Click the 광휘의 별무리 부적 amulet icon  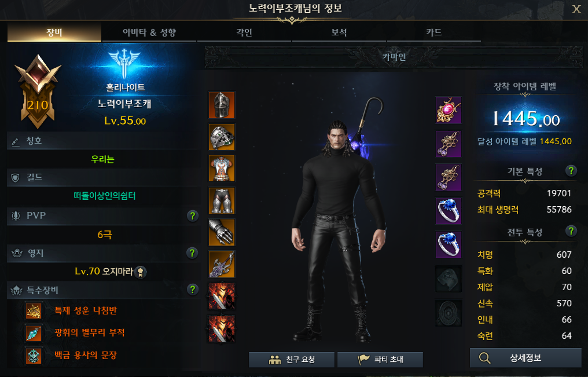[34, 333]
